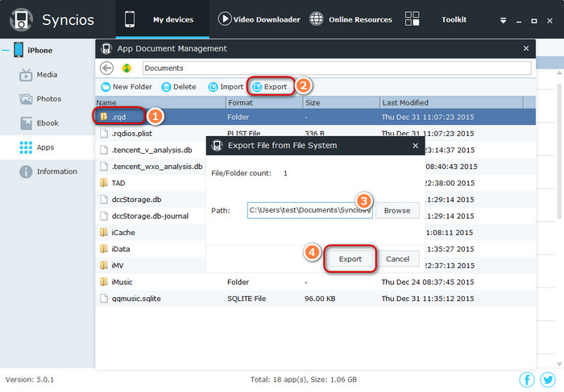Cancel the Export File dialog

pos(397,259)
